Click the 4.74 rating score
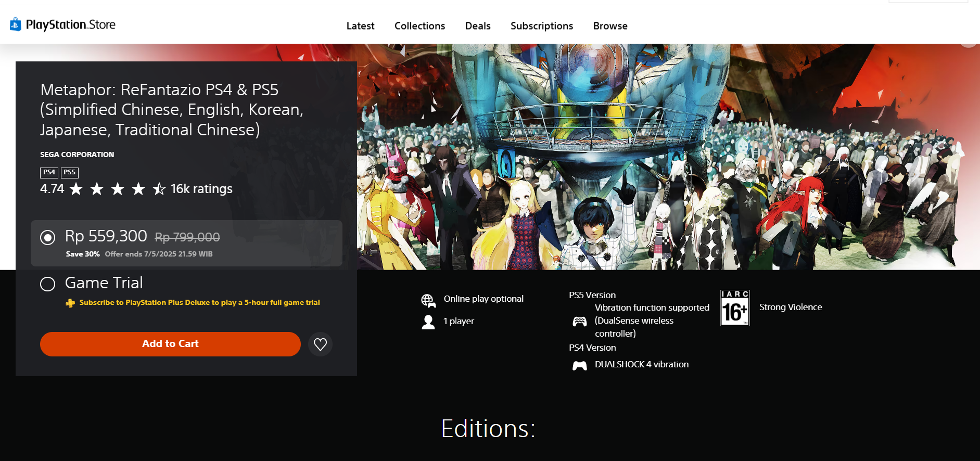The height and width of the screenshot is (461, 980). [52, 189]
